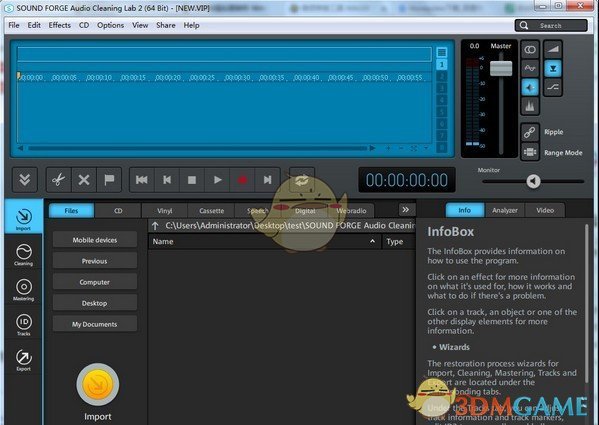Click the S-curve step icon

coord(553,87)
